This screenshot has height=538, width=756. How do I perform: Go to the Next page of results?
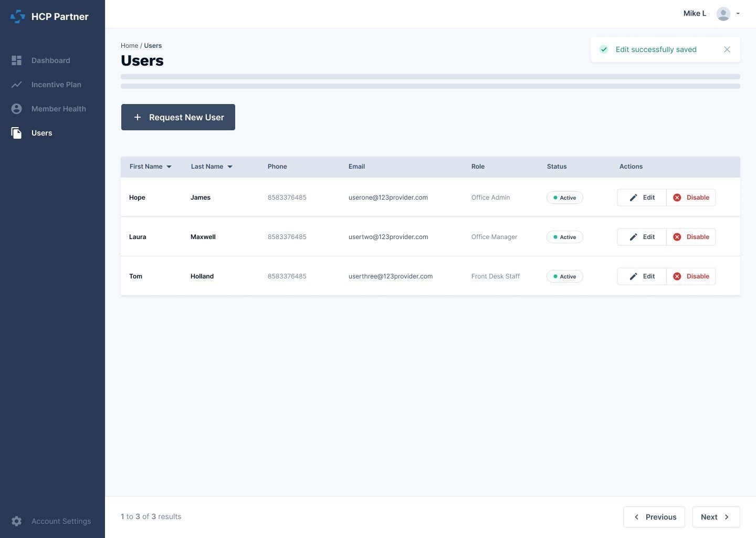click(x=716, y=516)
